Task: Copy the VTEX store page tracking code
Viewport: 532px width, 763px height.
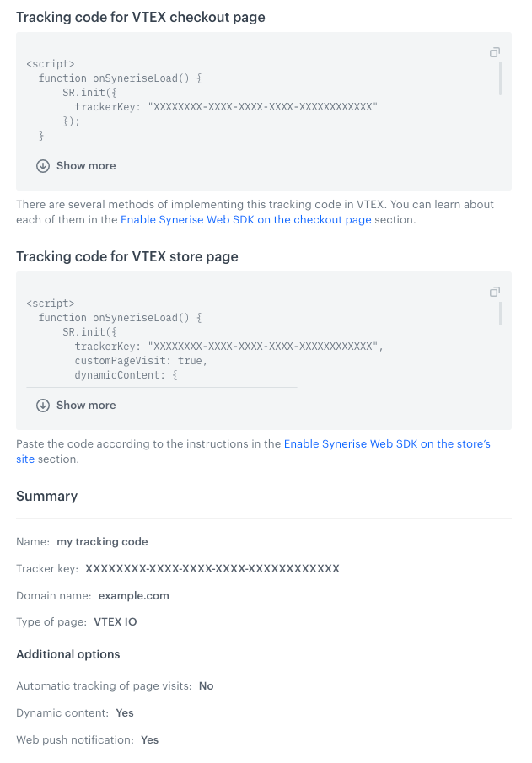Action: (x=495, y=292)
